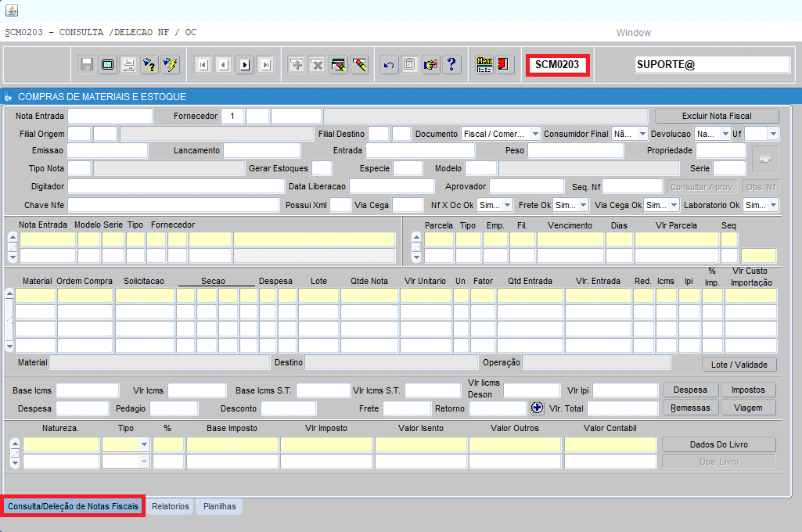
Task: Click the Fornecedor code field containing 1
Action: (232, 116)
